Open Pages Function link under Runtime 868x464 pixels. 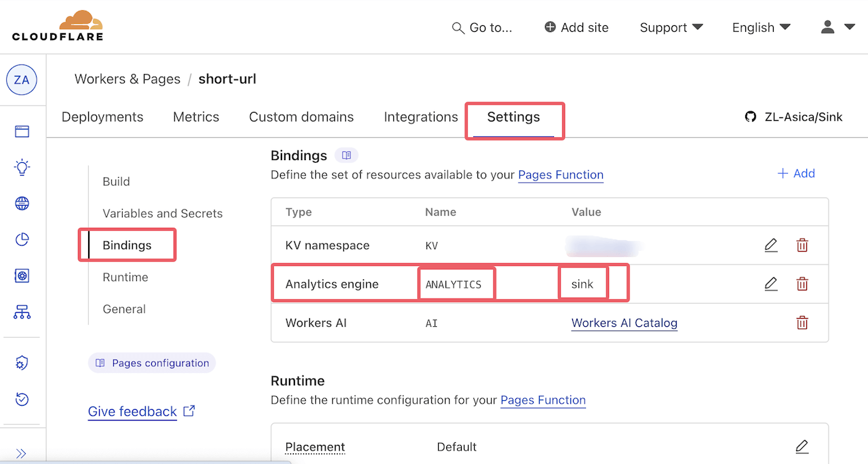click(543, 400)
